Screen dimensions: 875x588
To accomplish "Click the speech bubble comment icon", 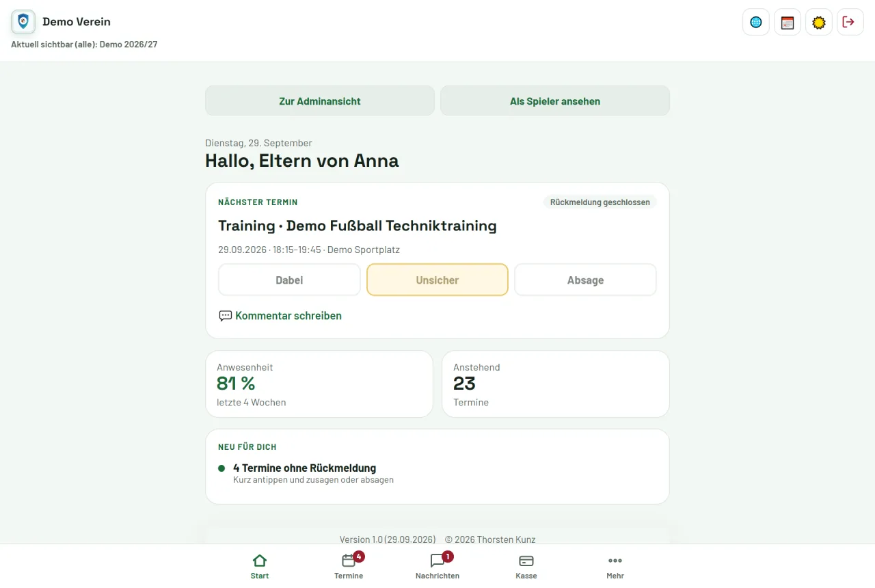I will click(225, 316).
